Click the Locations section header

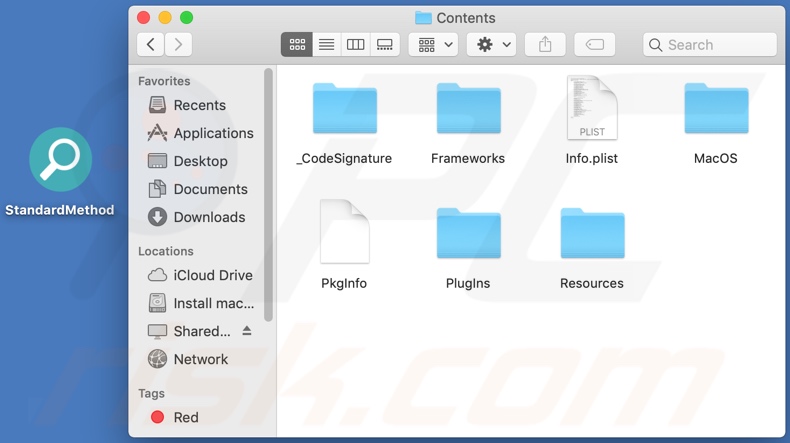pyautogui.click(x=166, y=251)
